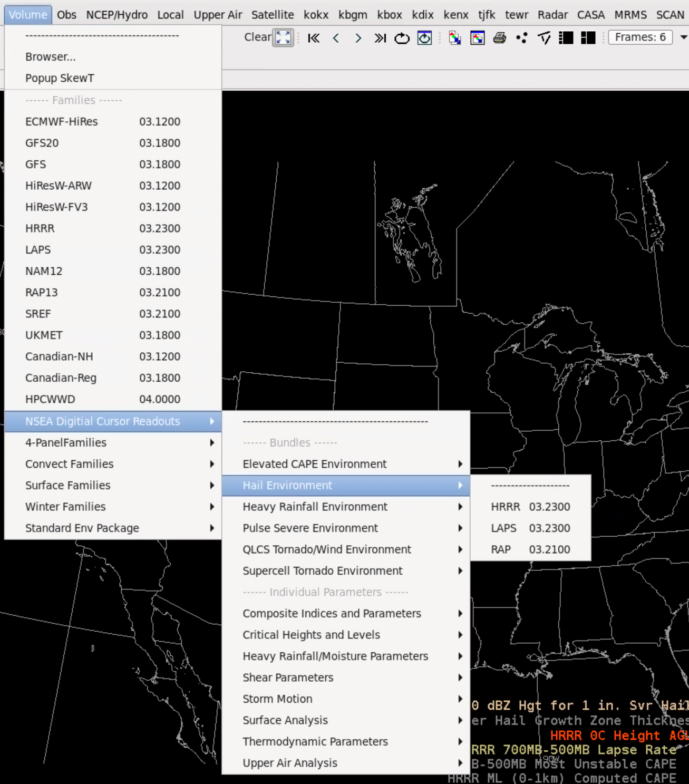Viewport: 689px width, 784px height.
Task: Select RAP13 03.2100 family
Action: click(113, 293)
